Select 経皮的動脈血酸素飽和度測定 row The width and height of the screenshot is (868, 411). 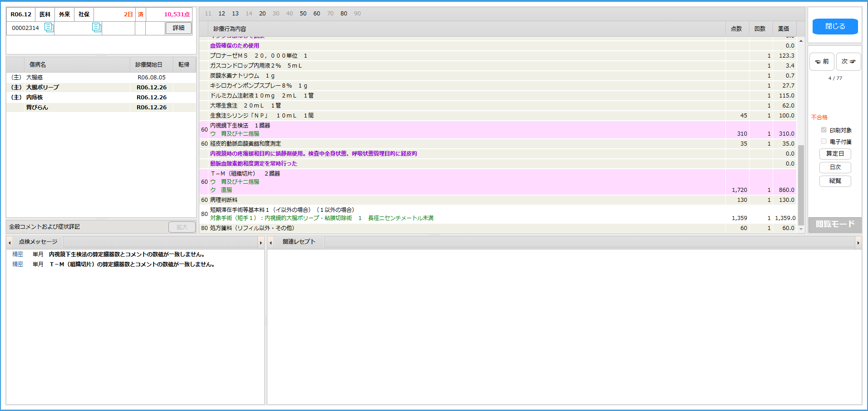[498, 144]
